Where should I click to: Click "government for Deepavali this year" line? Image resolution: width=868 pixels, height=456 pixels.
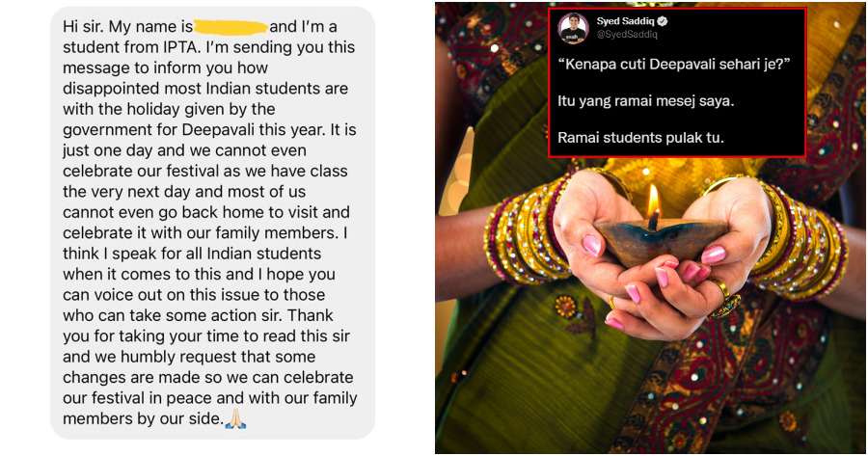tap(194, 130)
